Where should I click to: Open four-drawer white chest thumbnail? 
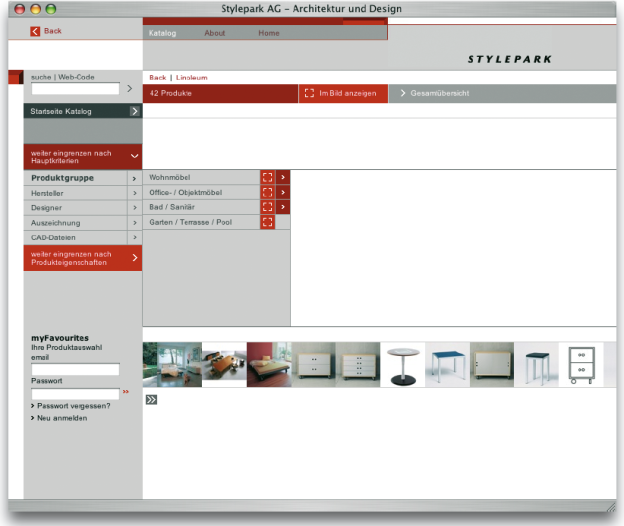(358, 364)
